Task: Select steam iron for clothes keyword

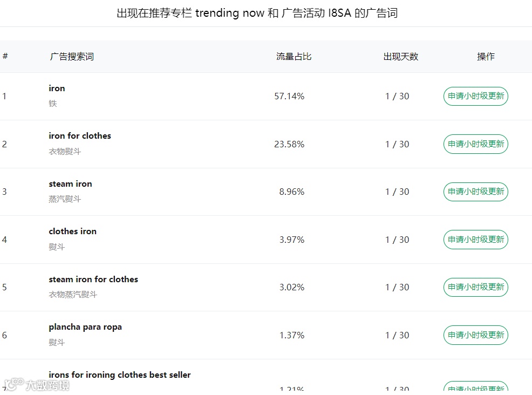Action: coord(93,280)
